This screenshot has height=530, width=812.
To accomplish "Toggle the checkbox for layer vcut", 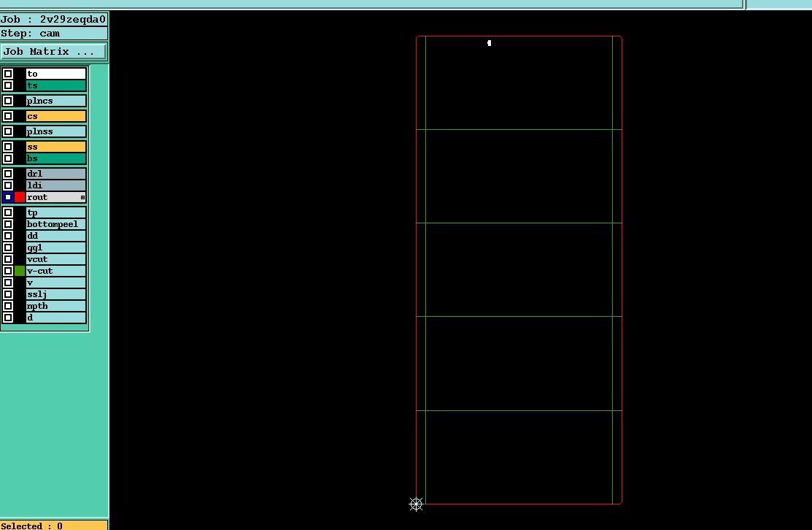I will click(x=8, y=259).
